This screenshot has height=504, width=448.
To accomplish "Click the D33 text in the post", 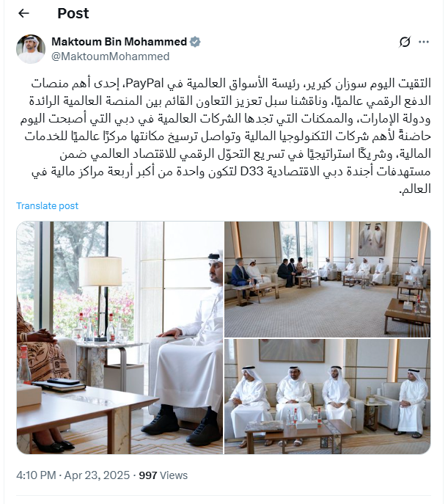I will click(252, 172).
